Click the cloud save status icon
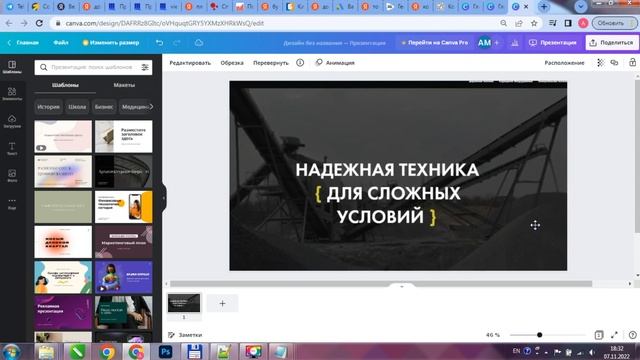Viewport: 640px width, 360px height. [x=199, y=42]
